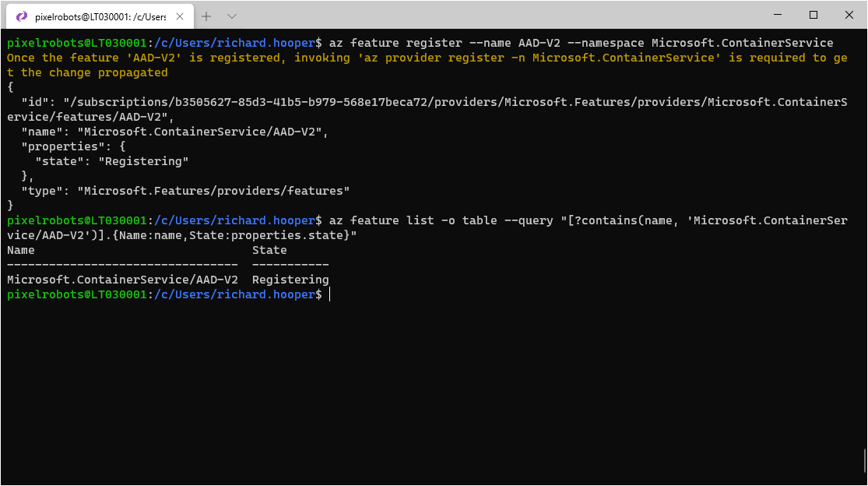Image resolution: width=868 pixels, height=486 pixels.
Task: Close the terminal window
Action: pyautogui.click(x=849, y=15)
